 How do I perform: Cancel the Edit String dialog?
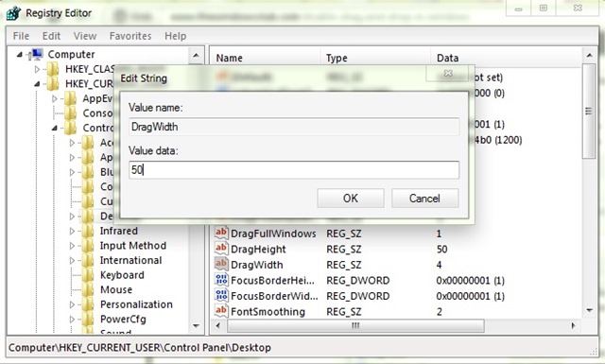click(x=424, y=198)
